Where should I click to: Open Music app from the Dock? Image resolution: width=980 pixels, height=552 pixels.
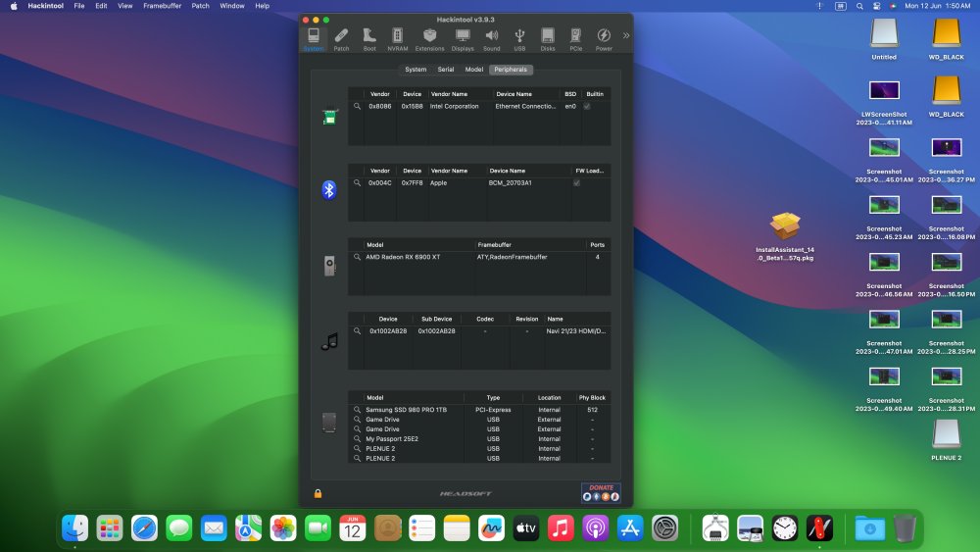(x=561, y=528)
